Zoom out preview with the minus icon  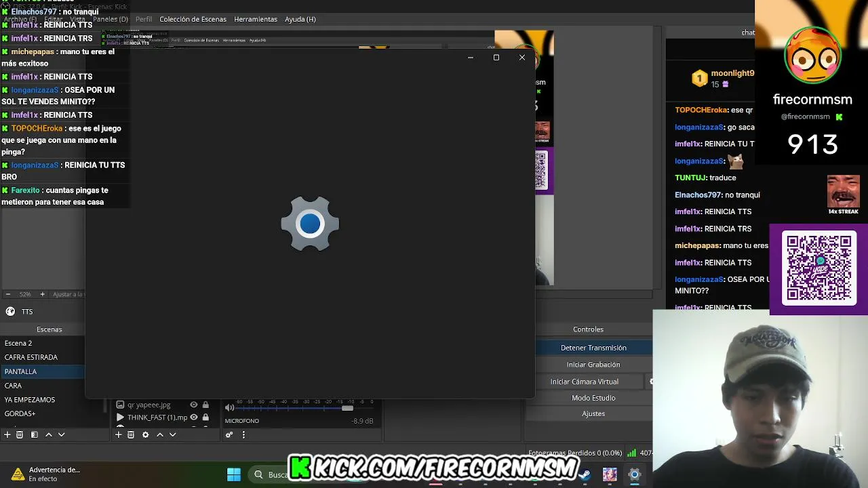click(7, 294)
